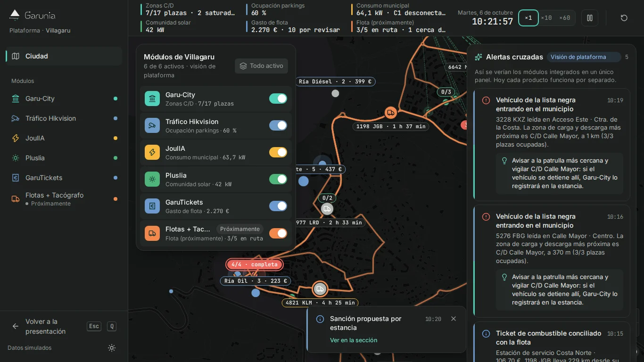Open GaruTickets in the sidebar modules

coord(64,178)
